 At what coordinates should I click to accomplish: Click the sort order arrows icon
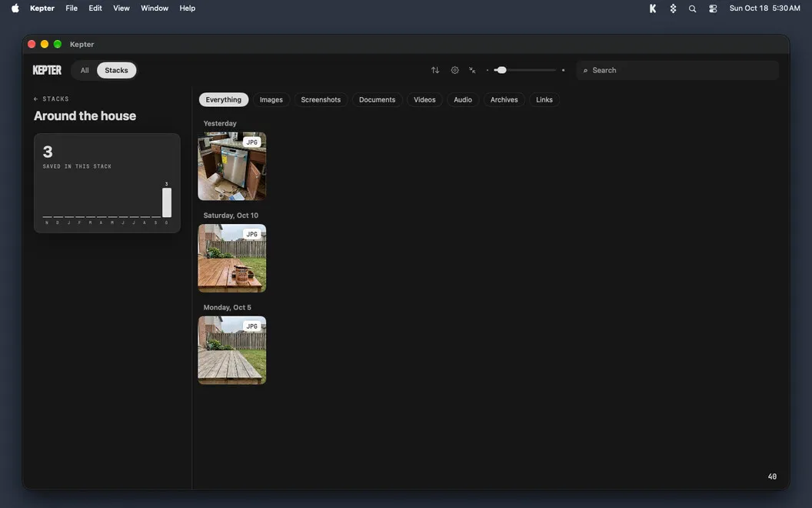click(x=435, y=70)
